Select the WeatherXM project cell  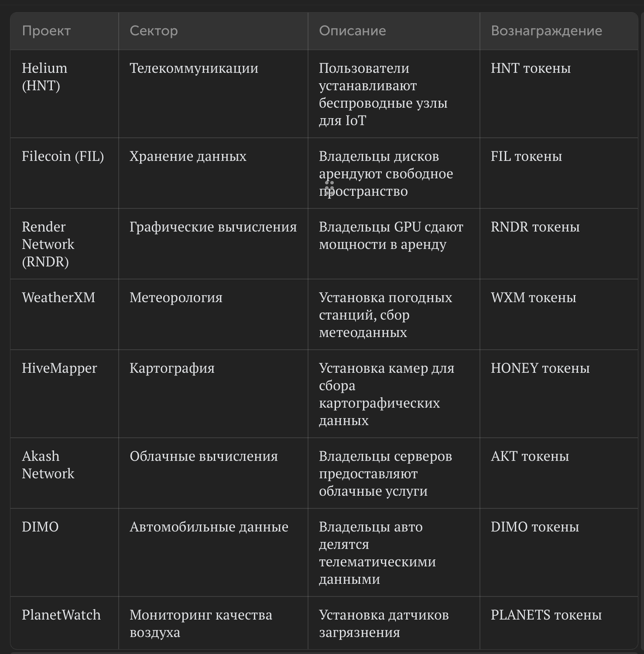(58, 298)
